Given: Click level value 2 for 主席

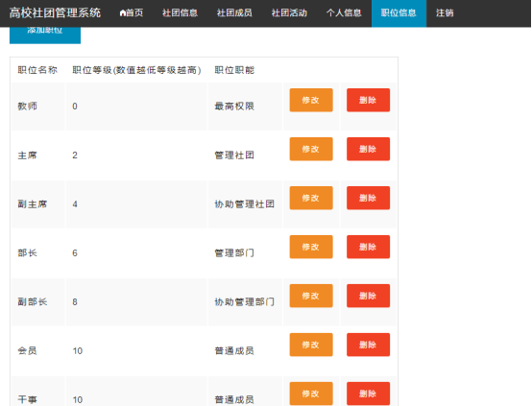Looking at the screenshot, I should pos(75,155).
